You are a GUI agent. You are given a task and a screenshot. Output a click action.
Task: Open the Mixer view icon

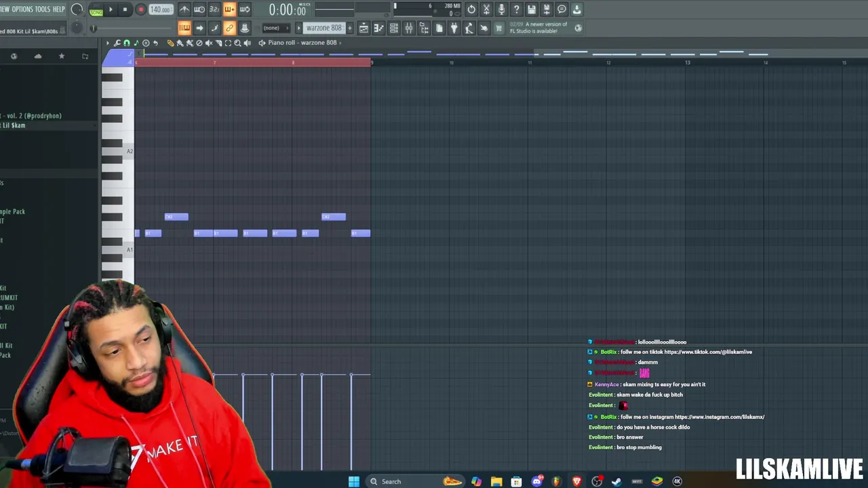click(x=409, y=28)
